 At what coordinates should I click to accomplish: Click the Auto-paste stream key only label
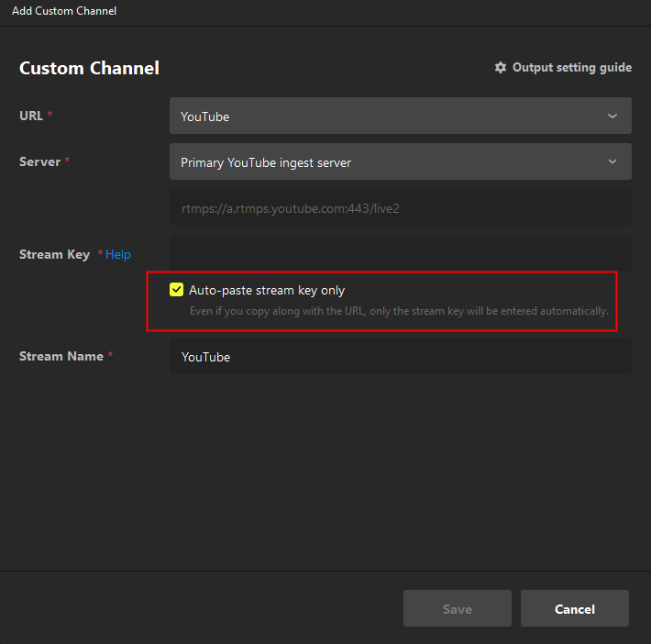point(267,290)
